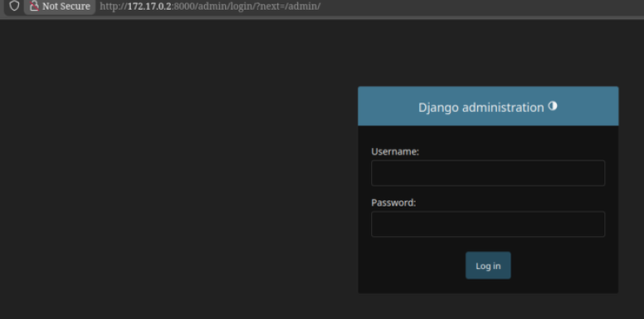Toggle the Django admin theme icon
This screenshot has width=644, height=319.
553,106
